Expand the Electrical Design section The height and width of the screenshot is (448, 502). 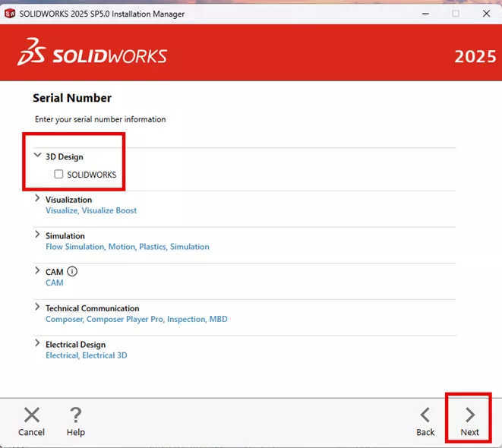[x=37, y=343]
